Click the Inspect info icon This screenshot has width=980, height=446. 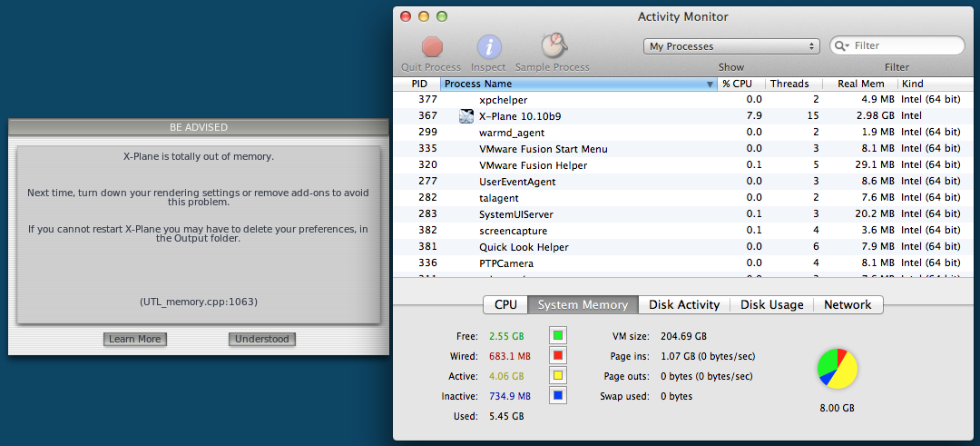click(x=489, y=47)
